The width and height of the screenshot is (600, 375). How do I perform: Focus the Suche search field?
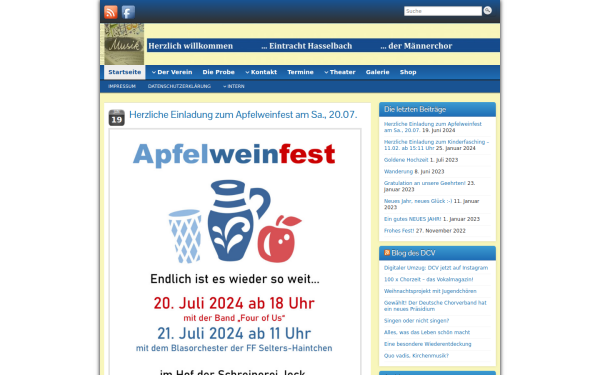point(443,11)
